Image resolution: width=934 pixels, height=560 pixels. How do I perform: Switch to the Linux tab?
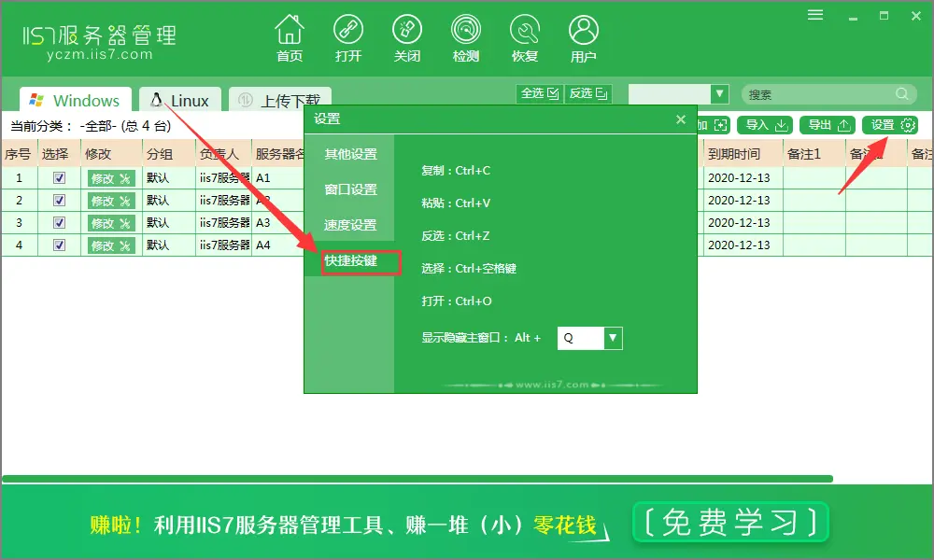click(180, 100)
